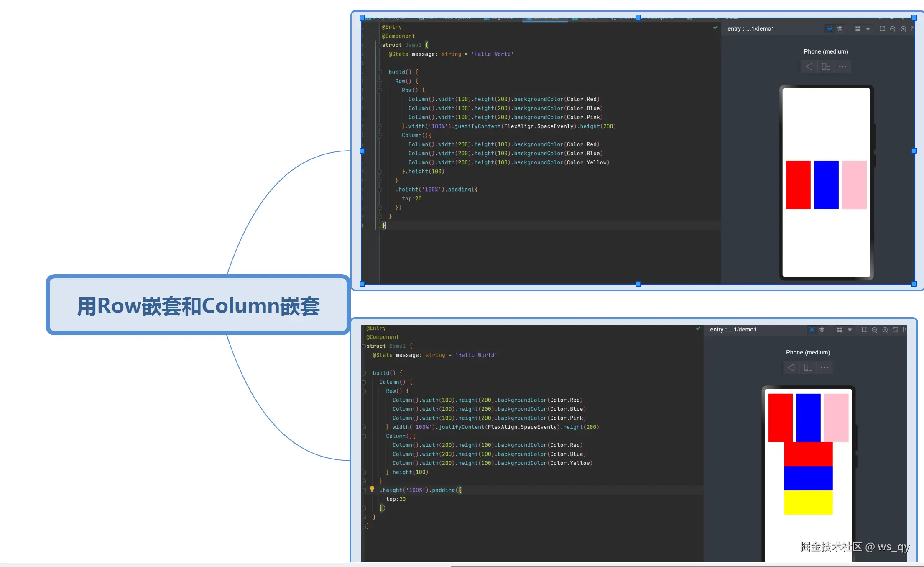Click the right-middle resize handle of selected image
This screenshot has width=924, height=567.
(914, 151)
